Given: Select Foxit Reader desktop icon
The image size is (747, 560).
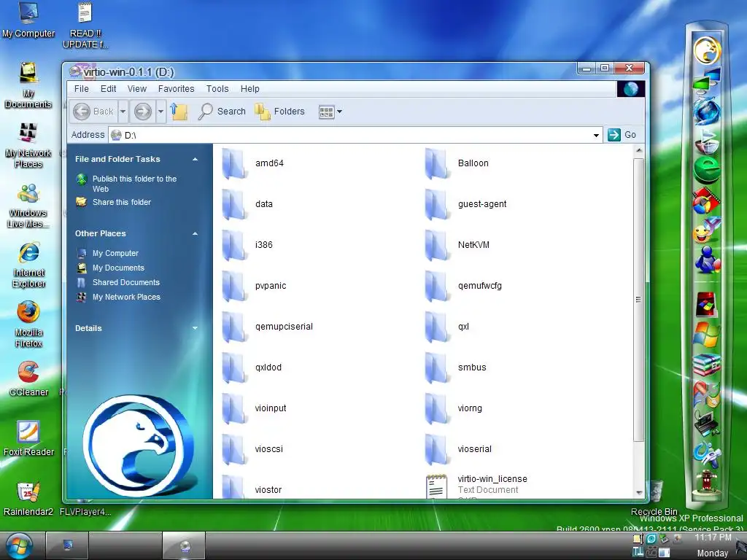Looking at the screenshot, I should 28,438.
